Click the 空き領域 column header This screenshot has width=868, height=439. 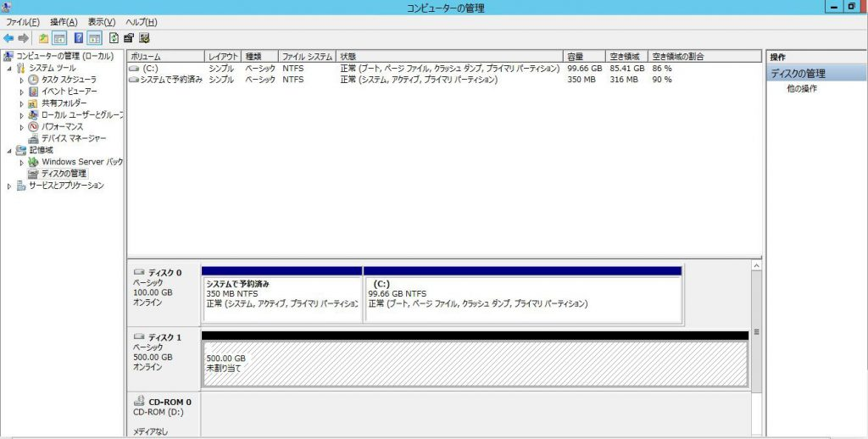[623, 56]
